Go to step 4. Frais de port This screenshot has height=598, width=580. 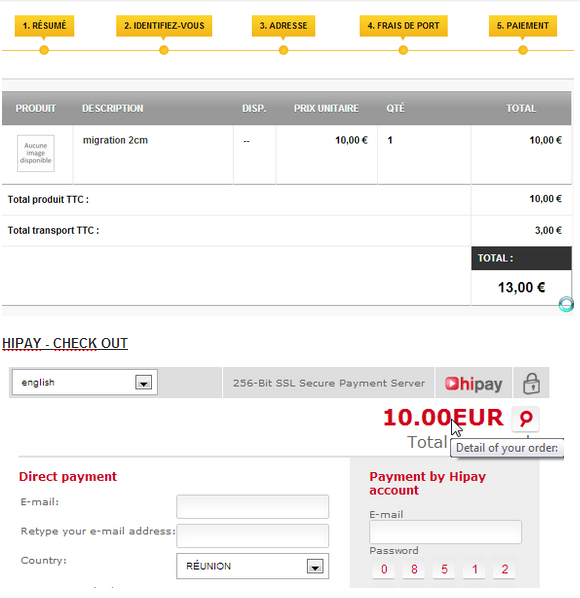click(x=403, y=26)
